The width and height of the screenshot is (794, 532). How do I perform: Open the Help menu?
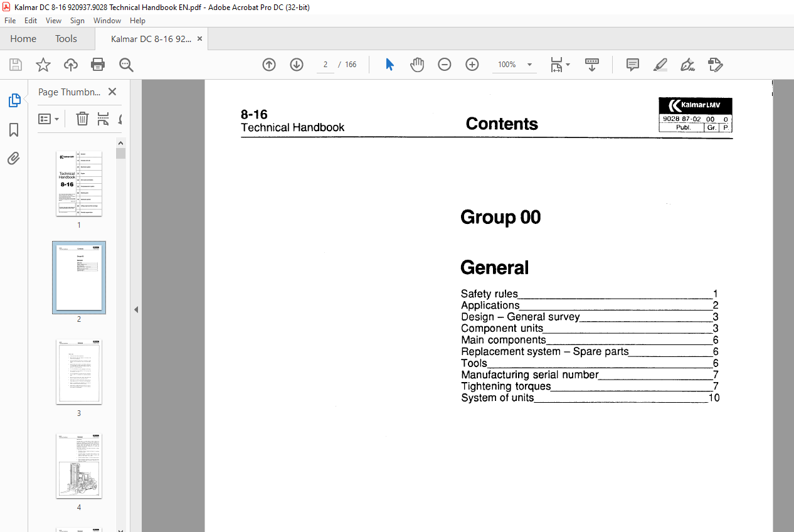pos(137,21)
